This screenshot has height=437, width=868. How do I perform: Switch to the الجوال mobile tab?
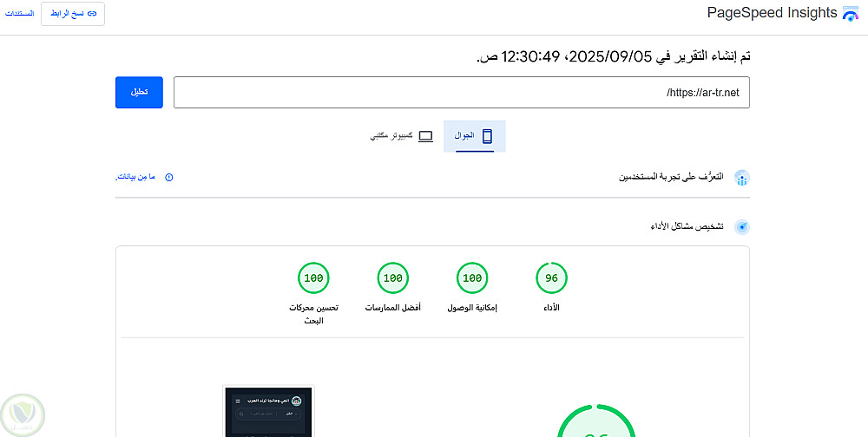pos(475,136)
